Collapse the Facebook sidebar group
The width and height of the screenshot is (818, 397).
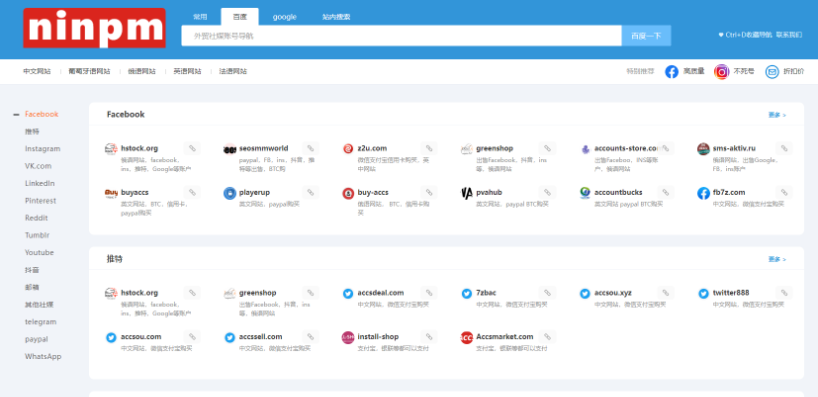[17, 114]
